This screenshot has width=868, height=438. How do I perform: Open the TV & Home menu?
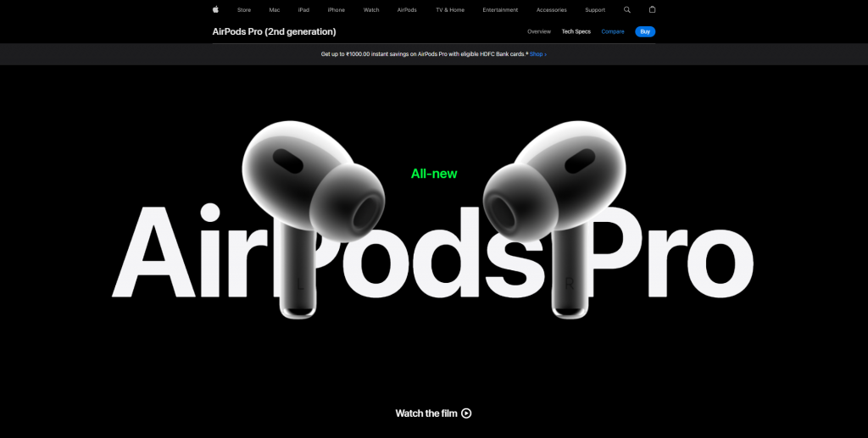coord(450,10)
